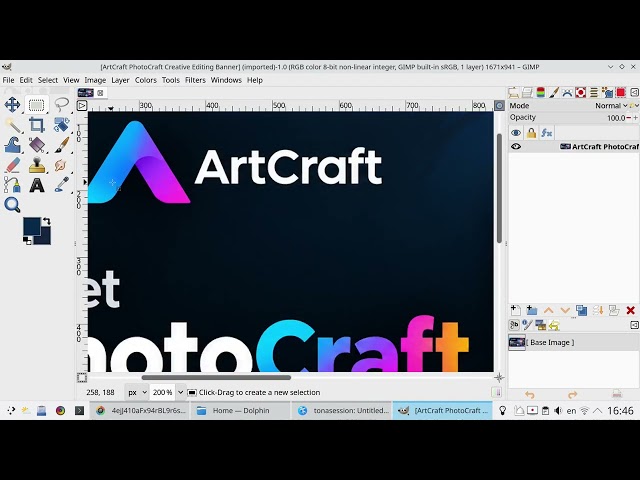Toggle Quick Mask at canvas corner
The width and height of the screenshot is (640, 480).
(x=82, y=378)
